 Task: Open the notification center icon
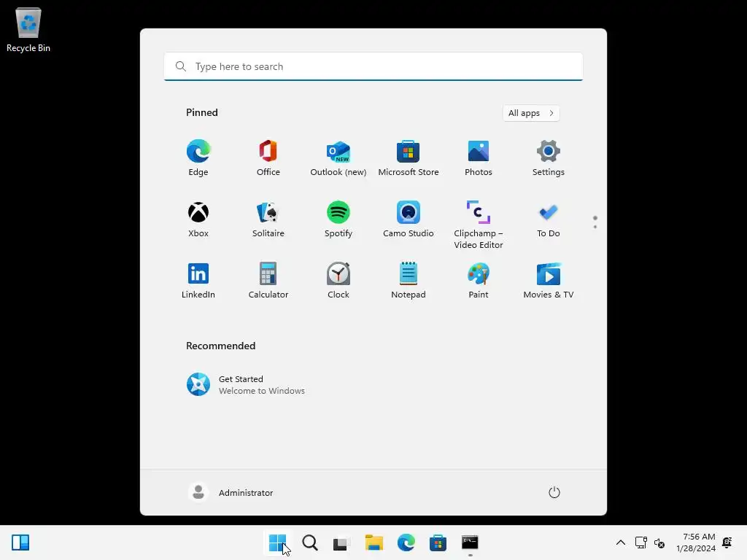pyautogui.click(x=727, y=542)
